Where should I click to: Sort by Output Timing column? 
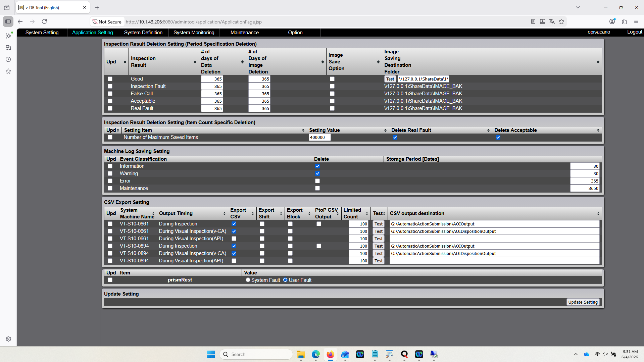click(x=224, y=214)
